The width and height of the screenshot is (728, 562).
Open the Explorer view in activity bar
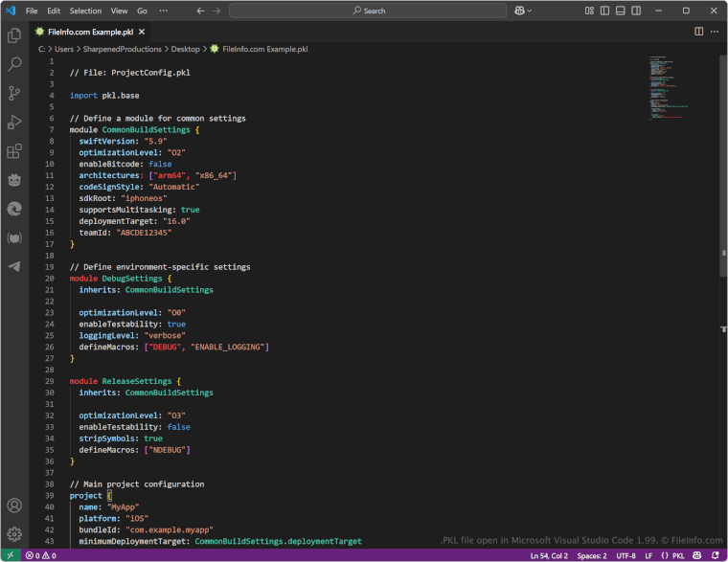[x=14, y=35]
